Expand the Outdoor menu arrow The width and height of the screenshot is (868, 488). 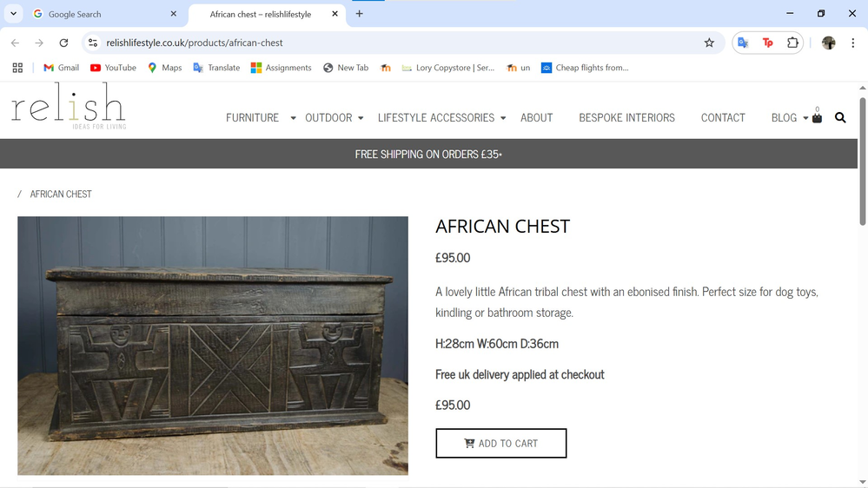[361, 118]
